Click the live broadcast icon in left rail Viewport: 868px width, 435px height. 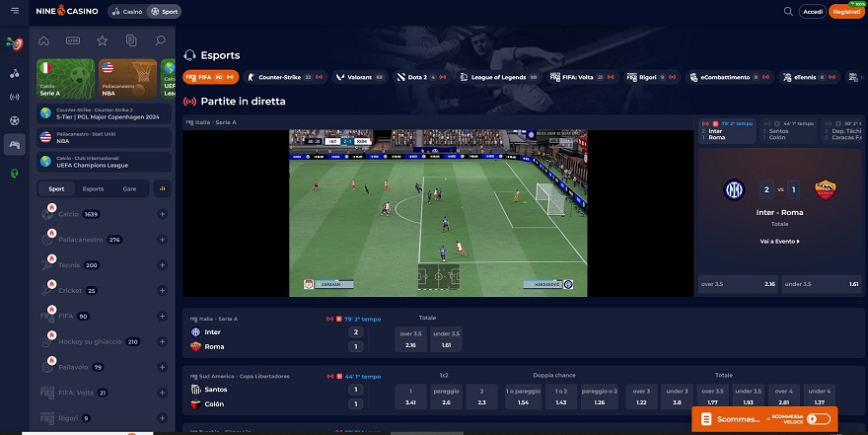[x=15, y=97]
